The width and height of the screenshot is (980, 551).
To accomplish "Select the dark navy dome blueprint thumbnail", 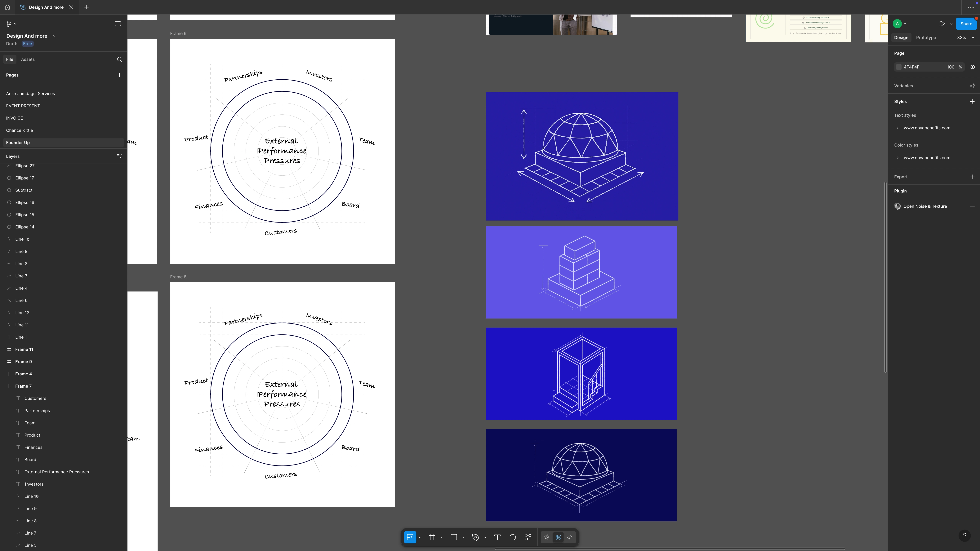I will [581, 475].
